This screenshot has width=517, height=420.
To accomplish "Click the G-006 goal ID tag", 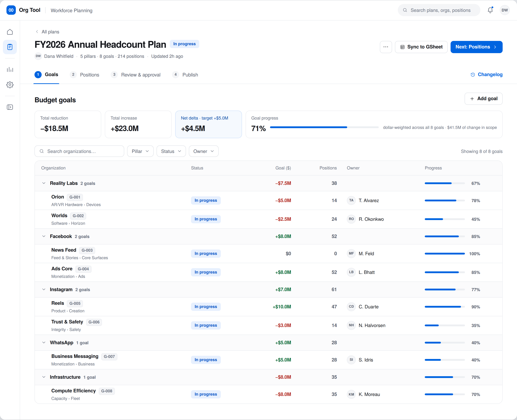I will (94, 322).
